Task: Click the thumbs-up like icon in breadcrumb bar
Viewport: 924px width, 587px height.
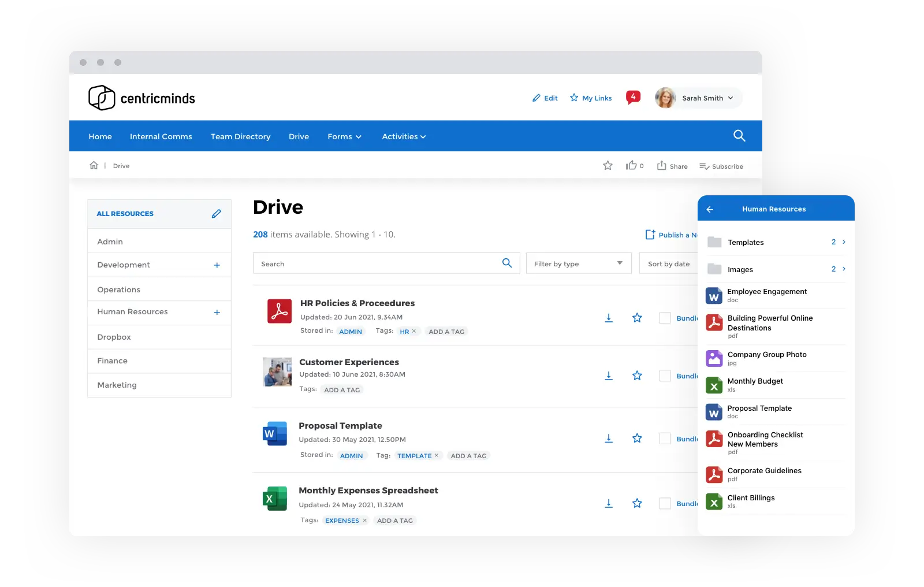Action: (631, 166)
